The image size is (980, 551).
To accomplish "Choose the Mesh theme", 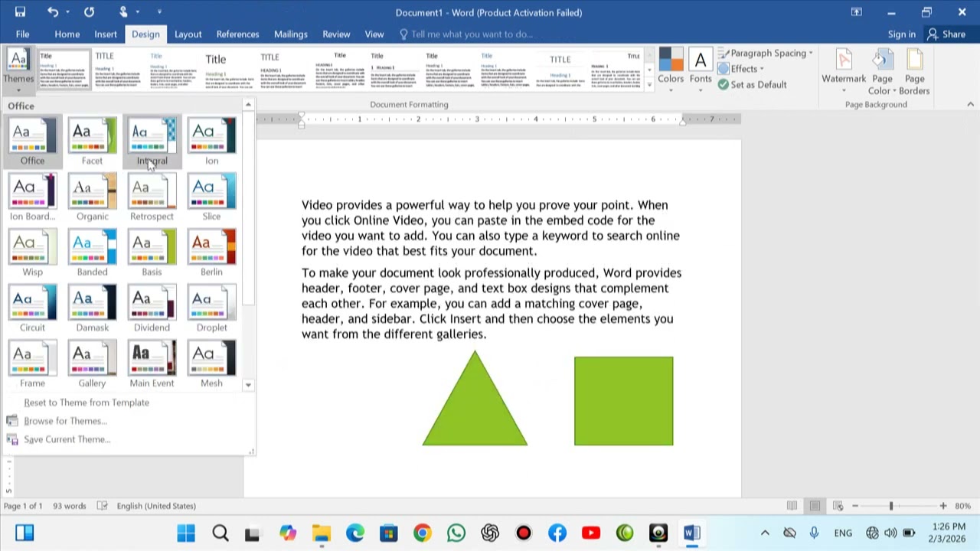I will pos(211,365).
